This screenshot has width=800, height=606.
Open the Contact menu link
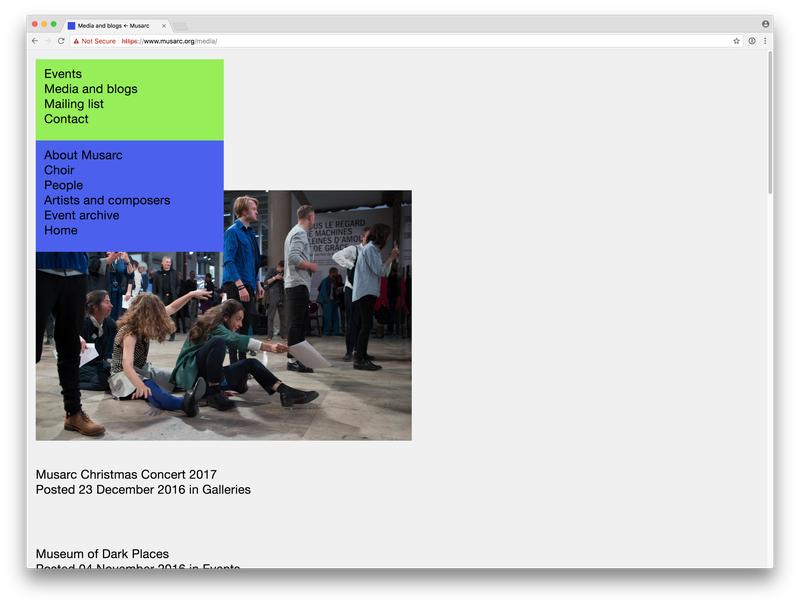click(66, 119)
